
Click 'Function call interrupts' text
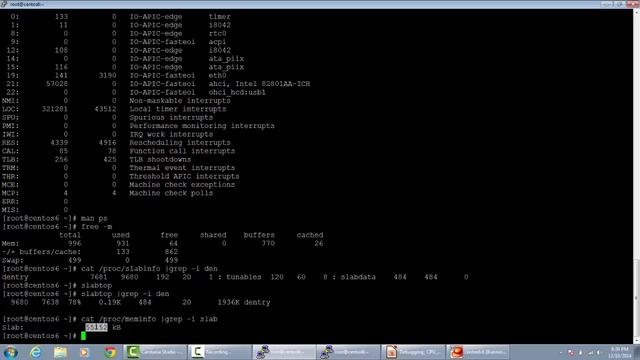pyautogui.click(x=182, y=151)
